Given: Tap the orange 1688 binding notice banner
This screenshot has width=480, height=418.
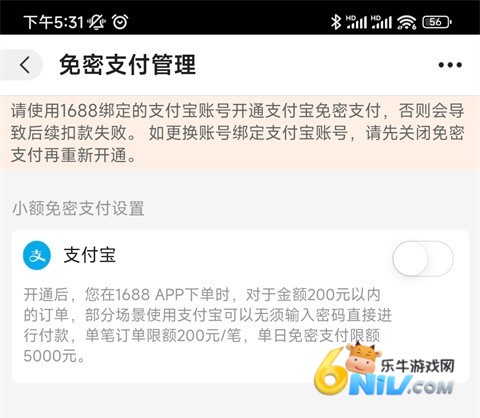Looking at the screenshot, I should 240,133.
